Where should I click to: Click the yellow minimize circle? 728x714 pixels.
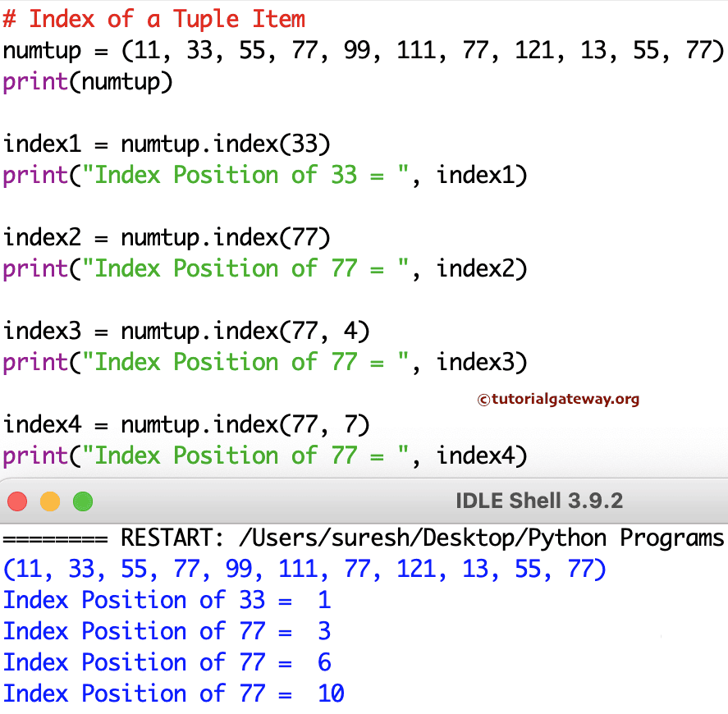pyautogui.click(x=49, y=500)
